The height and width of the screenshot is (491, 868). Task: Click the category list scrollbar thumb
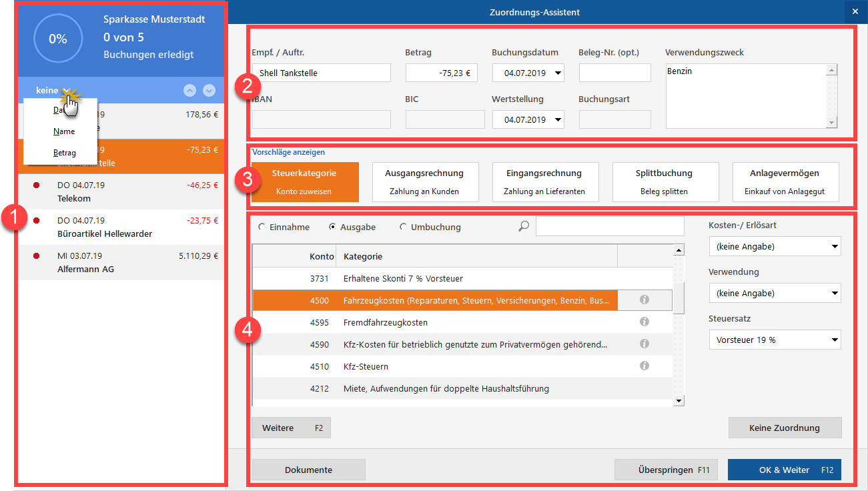click(x=679, y=298)
